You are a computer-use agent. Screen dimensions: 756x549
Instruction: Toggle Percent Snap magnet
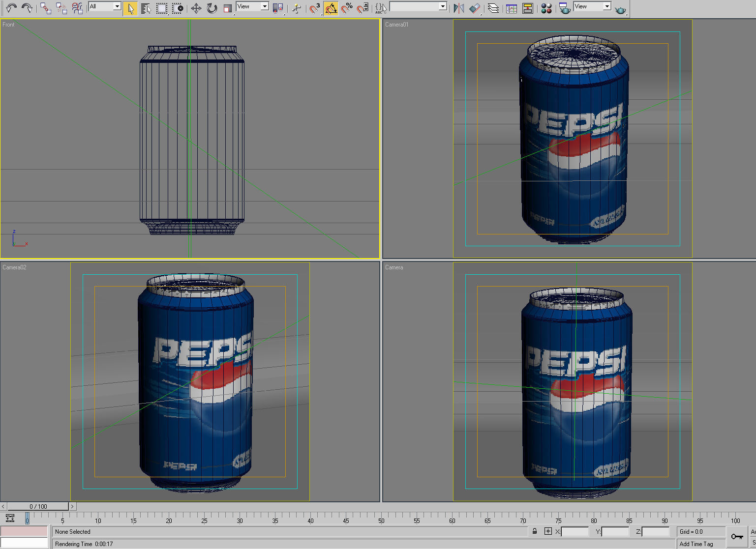[347, 8]
